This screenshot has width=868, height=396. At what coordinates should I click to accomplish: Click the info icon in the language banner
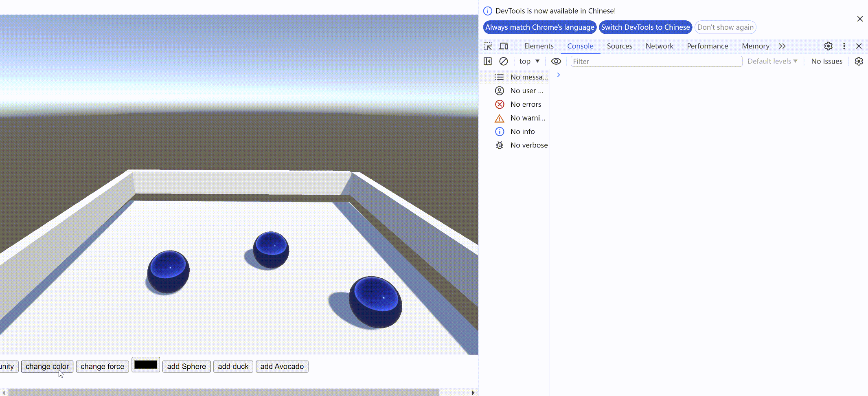click(x=488, y=11)
